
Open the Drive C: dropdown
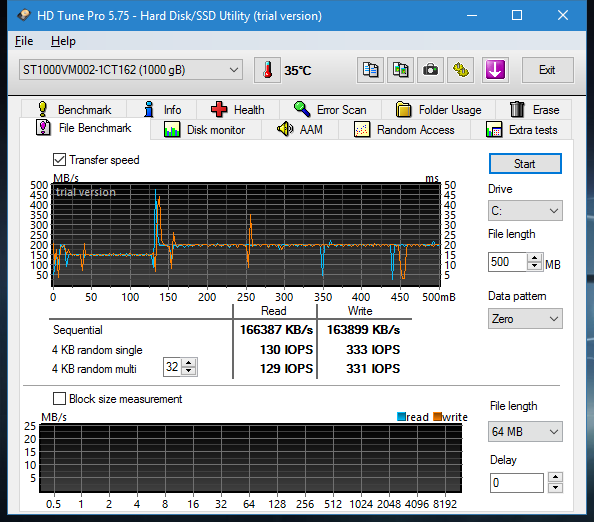[x=525, y=211]
